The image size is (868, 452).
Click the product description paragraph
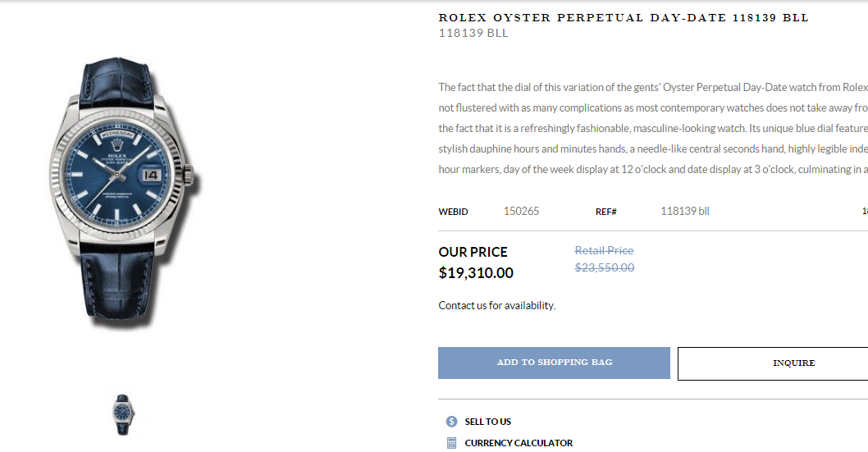[653, 128]
